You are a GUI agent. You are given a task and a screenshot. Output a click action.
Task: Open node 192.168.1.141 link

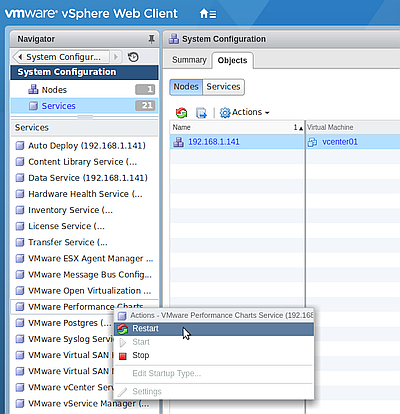coord(214,142)
